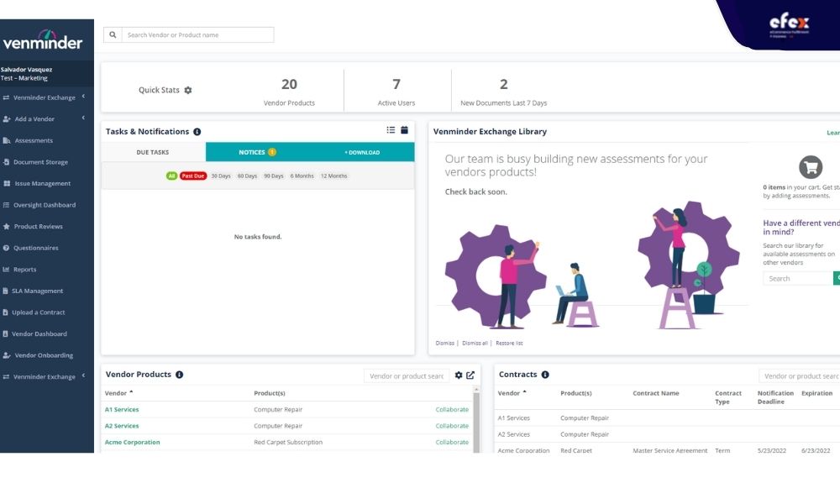This screenshot has width=840, height=504.
Task: Filter tasks by 30 Days
Action: [x=221, y=176]
